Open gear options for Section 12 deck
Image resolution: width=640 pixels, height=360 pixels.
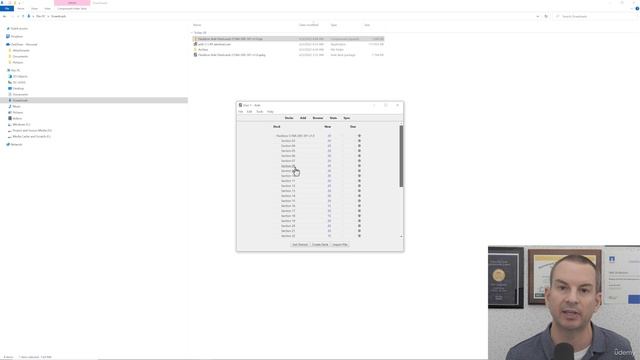359,186
